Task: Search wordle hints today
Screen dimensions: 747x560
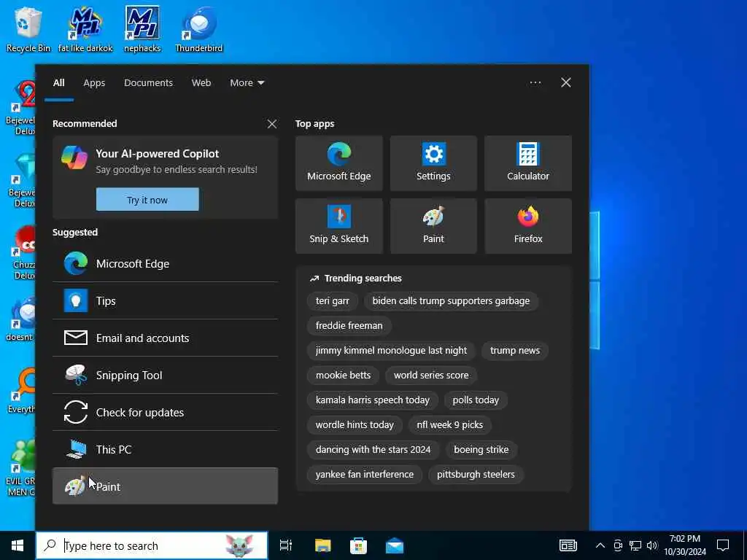Action: pos(355,425)
